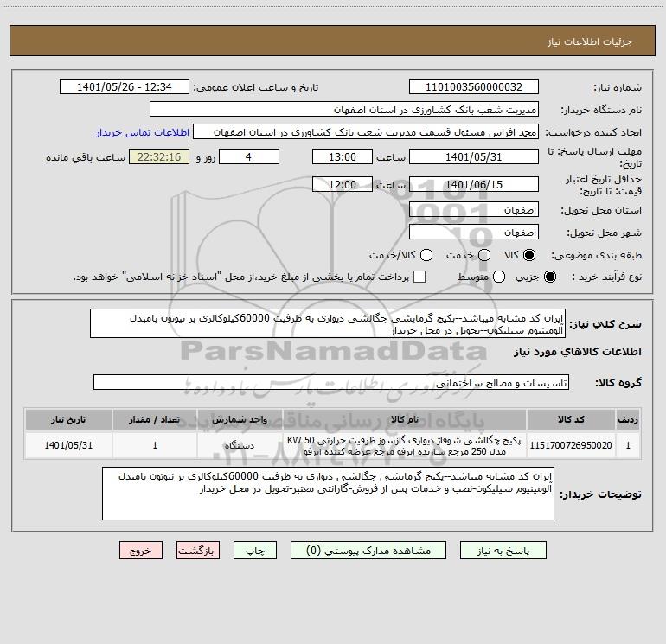Click the بازگشت back button
This screenshot has width=666, height=644.
(198, 551)
